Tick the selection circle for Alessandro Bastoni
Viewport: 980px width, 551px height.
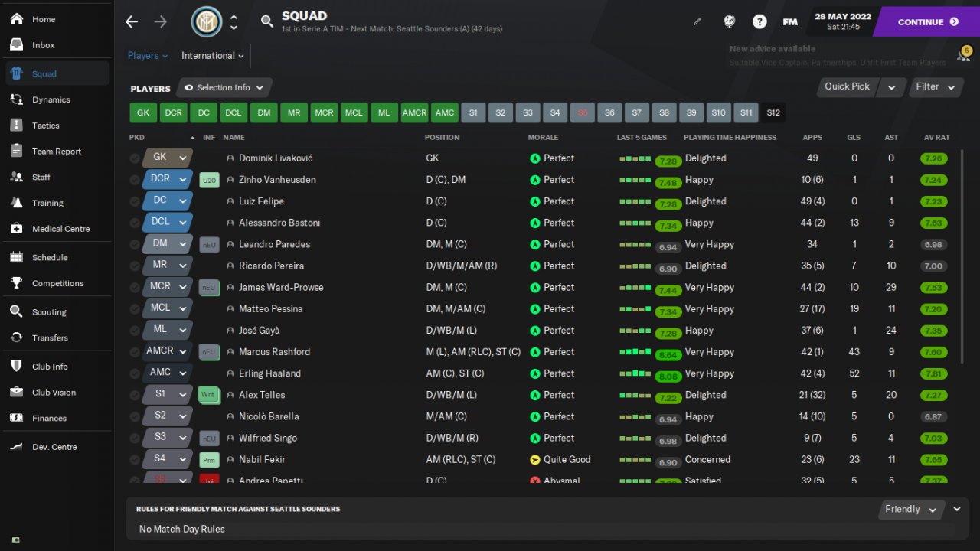coord(135,223)
